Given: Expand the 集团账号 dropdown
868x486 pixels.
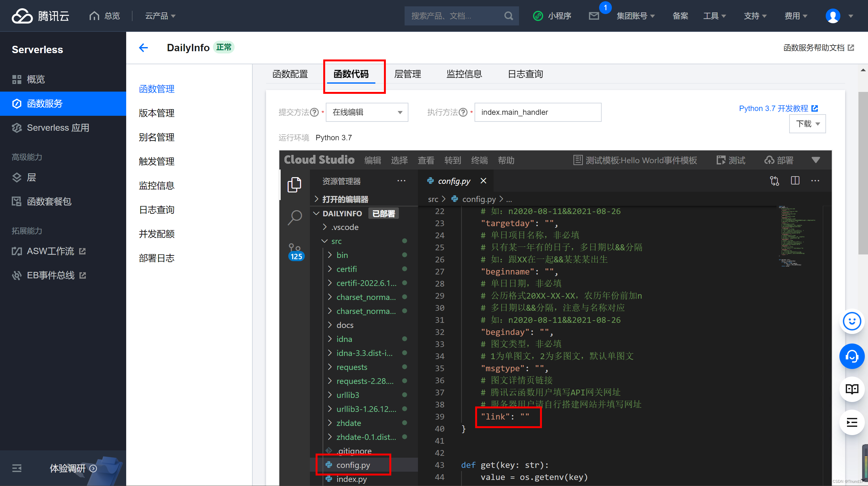Looking at the screenshot, I should 635,16.
